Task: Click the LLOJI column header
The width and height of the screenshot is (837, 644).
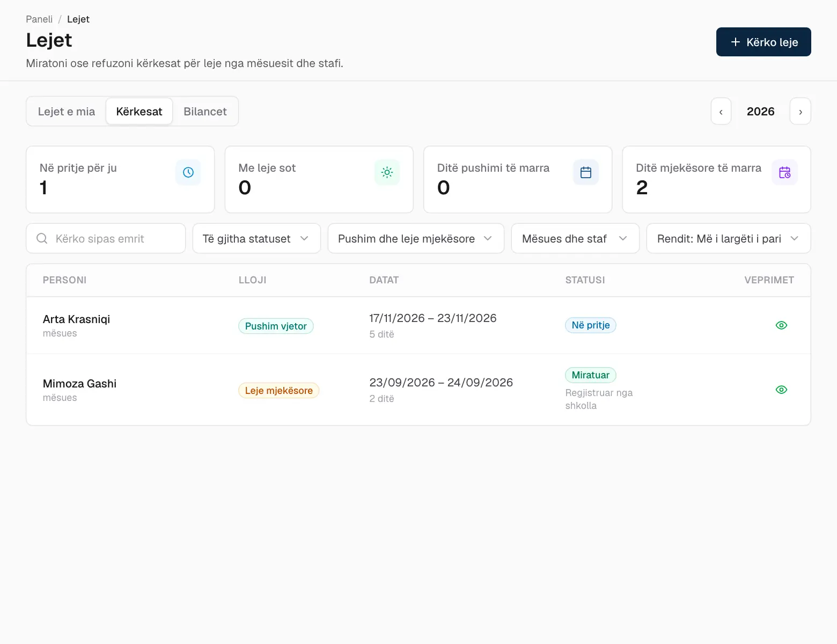Action: click(253, 280)
